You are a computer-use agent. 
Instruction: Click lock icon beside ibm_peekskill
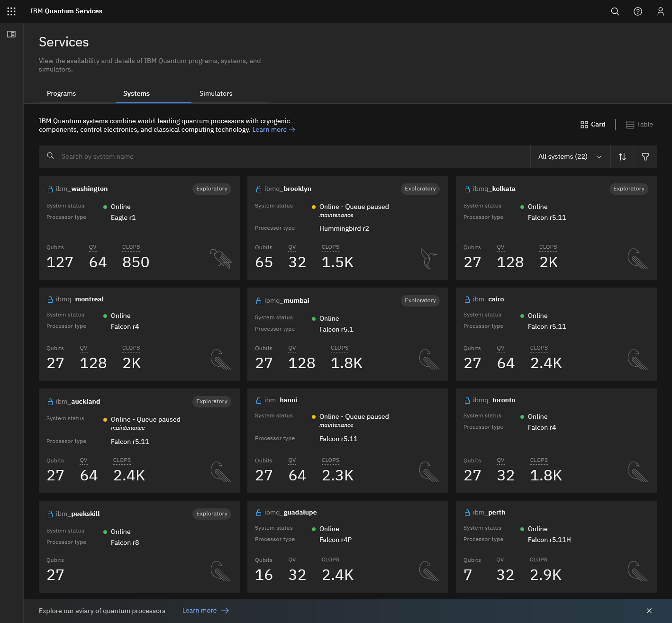(50, 514)
